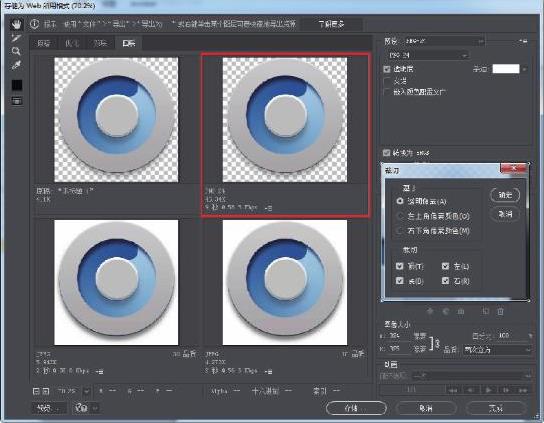Switch to the 双联 2-up tab
Screen dimensions: 544x423
click(100, 43)
